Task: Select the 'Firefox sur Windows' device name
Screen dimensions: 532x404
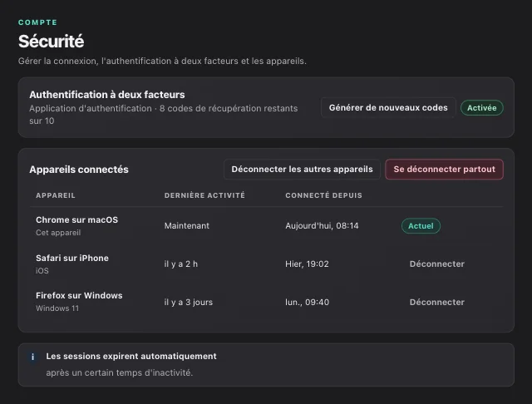Action: click(x=79, y=295)
